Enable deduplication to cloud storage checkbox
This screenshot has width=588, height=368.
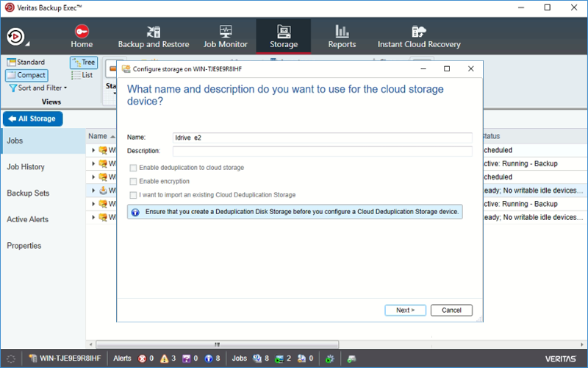point(133,168)
